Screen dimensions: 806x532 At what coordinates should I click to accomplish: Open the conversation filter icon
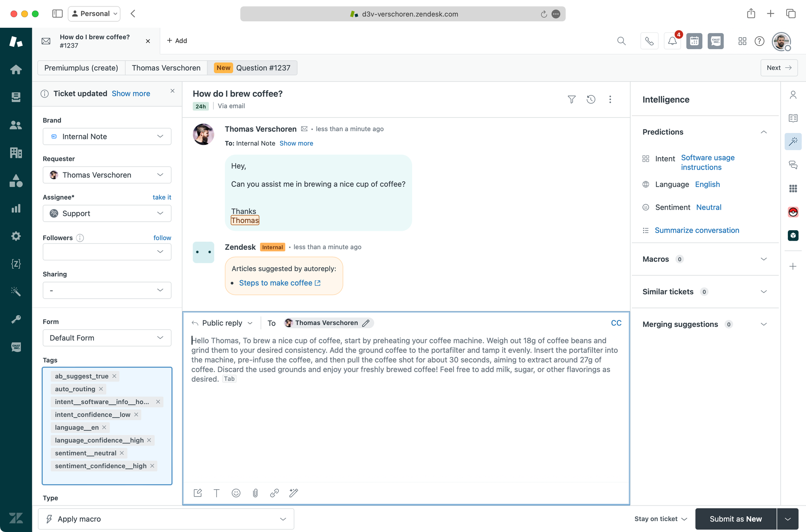[571, 99]
